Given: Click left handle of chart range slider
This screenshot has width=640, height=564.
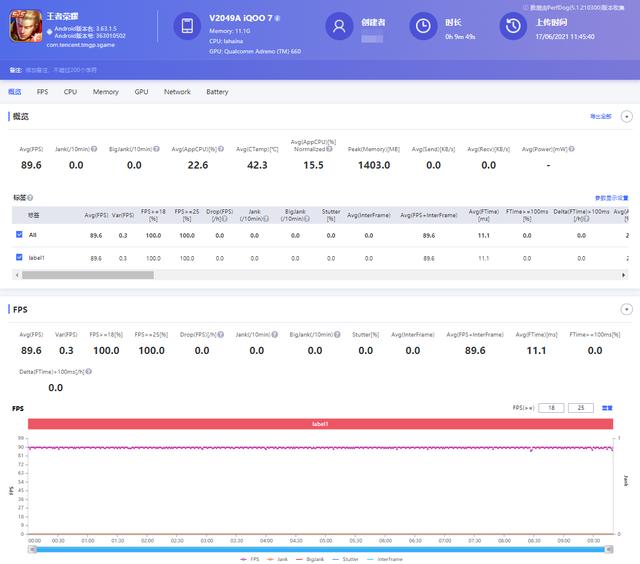Looking at the screenshot, I should [32, 549].
